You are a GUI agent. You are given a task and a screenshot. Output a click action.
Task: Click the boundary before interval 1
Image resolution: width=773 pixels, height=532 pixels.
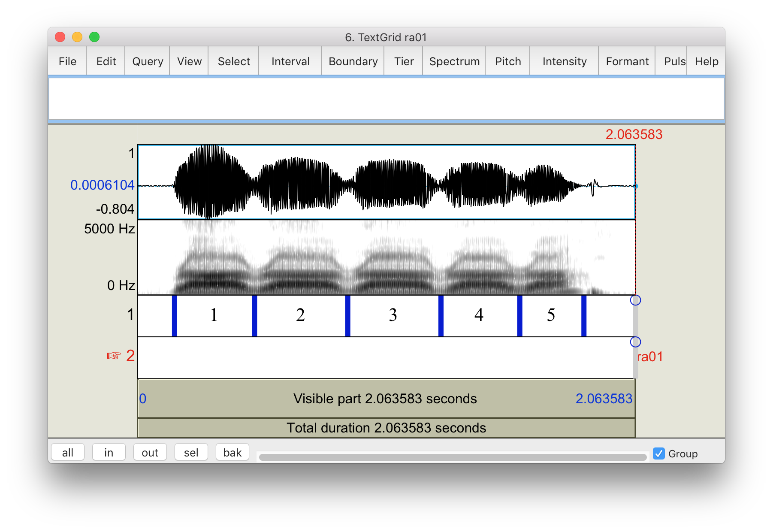175,316
